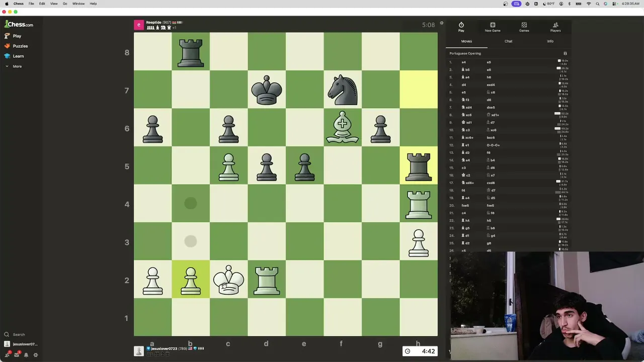Jump to move 20 white fxe5
The image size is (644, 362).
465,206
